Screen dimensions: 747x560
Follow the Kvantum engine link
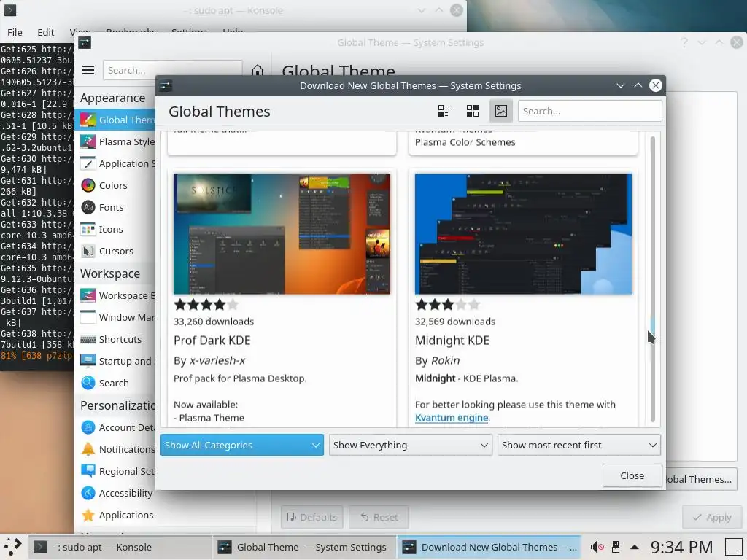[452, 418]
